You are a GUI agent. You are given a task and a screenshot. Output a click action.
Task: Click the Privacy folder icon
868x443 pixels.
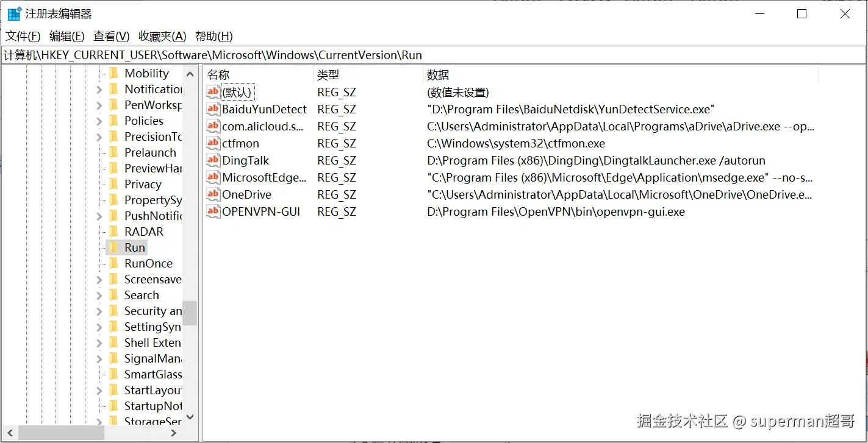click(113, 184)
